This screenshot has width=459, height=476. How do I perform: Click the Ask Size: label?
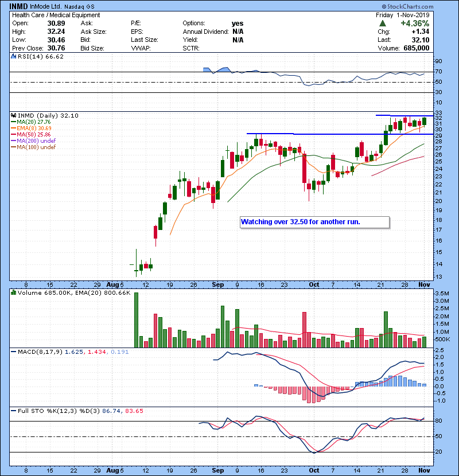coord(94,32)
